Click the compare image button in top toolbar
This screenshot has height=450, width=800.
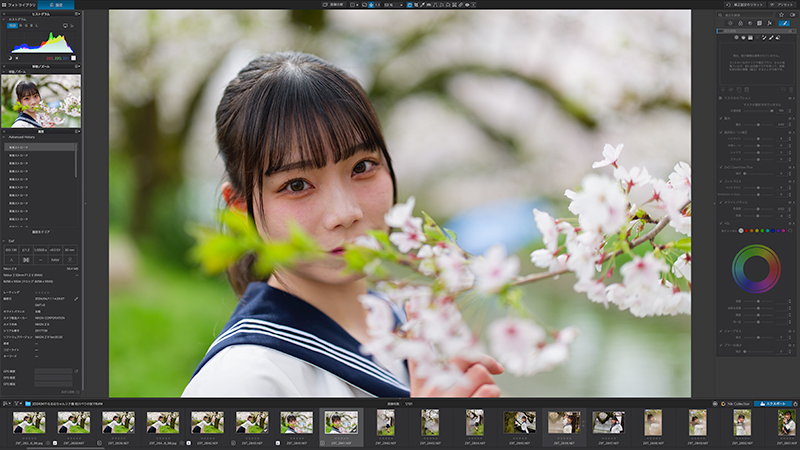[x=334, y=5]
